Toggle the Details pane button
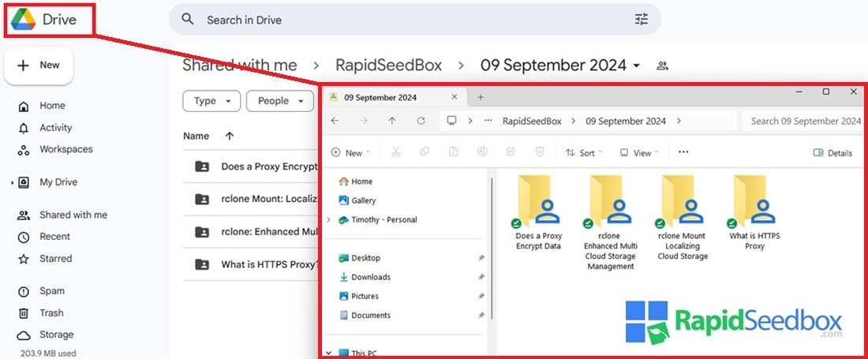Viewport: 868px width, 359px height. click(832, 152)
